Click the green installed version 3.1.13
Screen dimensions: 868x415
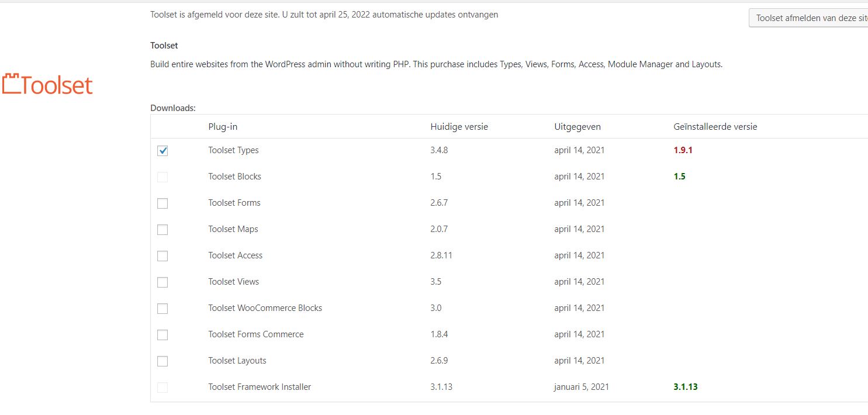tap(686, 387)
